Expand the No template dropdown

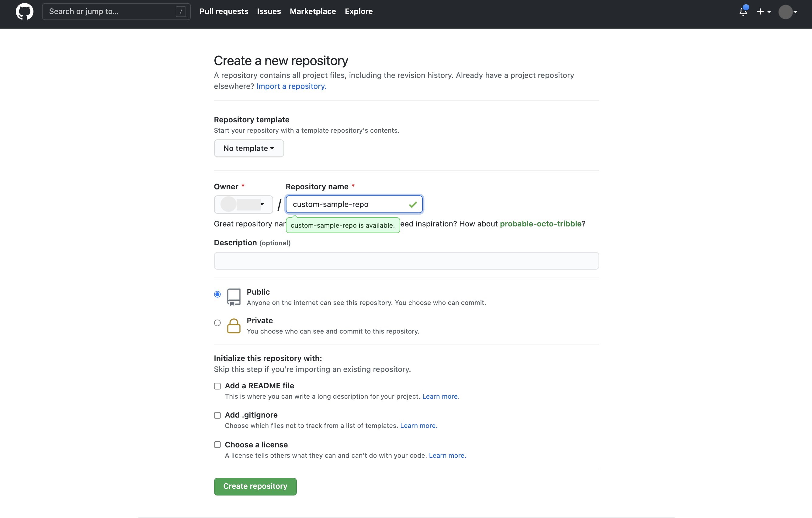coord(248,148)
